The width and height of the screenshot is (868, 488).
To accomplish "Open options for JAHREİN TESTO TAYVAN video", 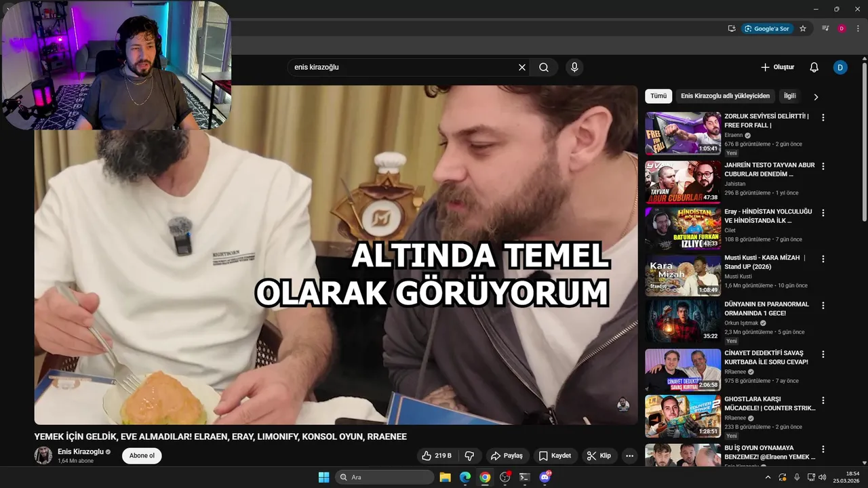I will tap(823, 165).
